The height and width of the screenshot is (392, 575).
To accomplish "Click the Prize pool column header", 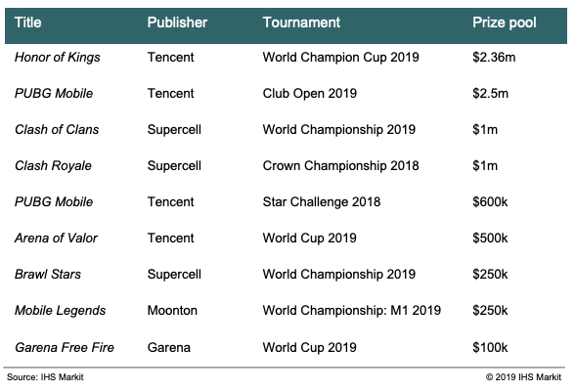I will [505, 22].
